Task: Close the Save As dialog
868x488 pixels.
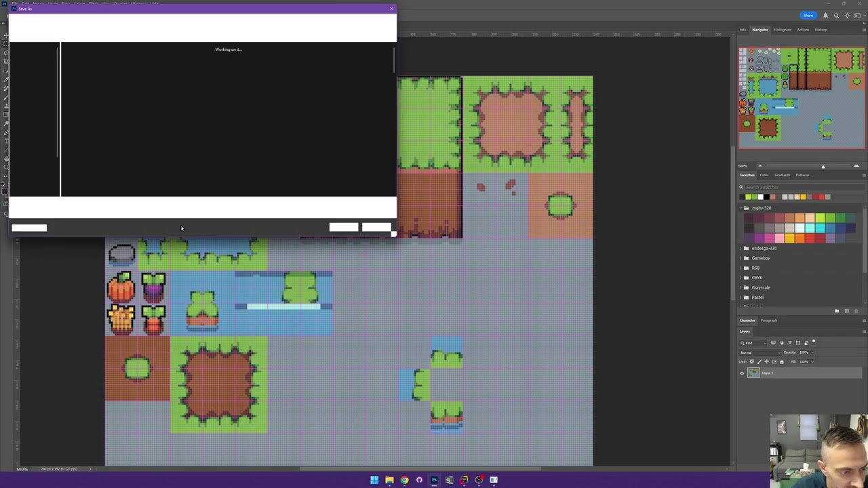Action: [391, 9]
